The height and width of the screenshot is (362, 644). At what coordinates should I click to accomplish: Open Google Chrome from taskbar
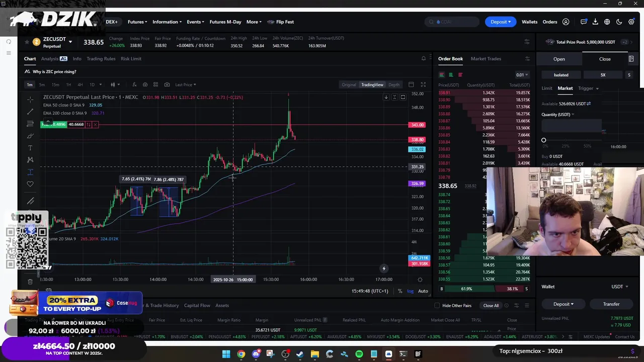241,354
